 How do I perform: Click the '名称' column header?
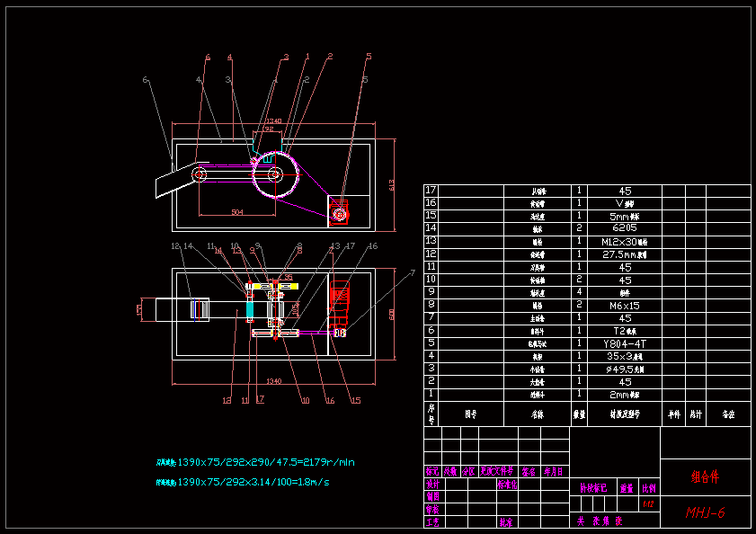coord(537,414)
